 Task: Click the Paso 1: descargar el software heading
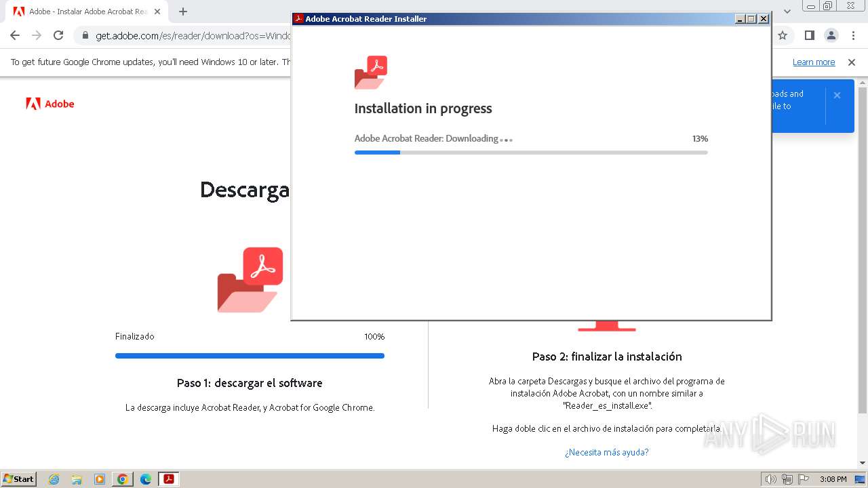250,383
